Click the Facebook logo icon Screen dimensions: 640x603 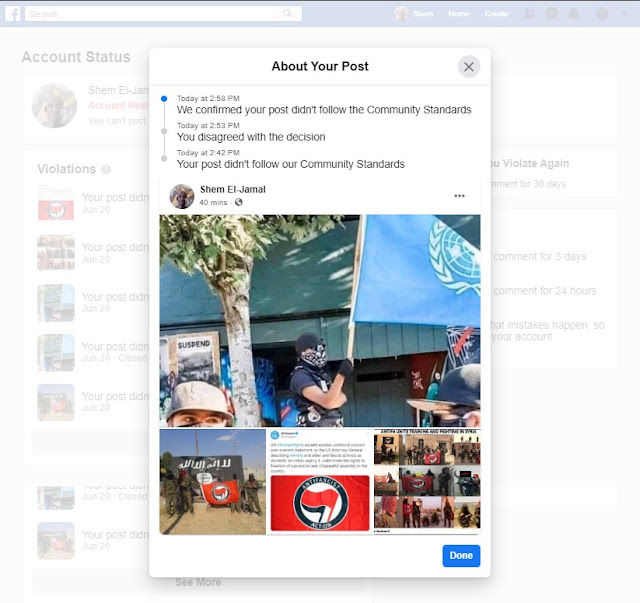[x=13, y=14]
